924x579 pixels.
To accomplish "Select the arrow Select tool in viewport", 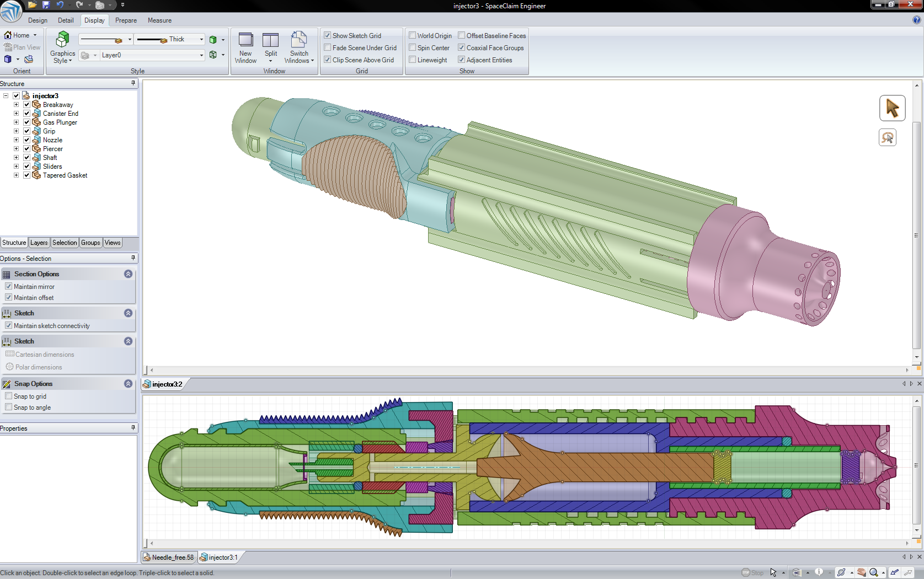I will (891, 108).
